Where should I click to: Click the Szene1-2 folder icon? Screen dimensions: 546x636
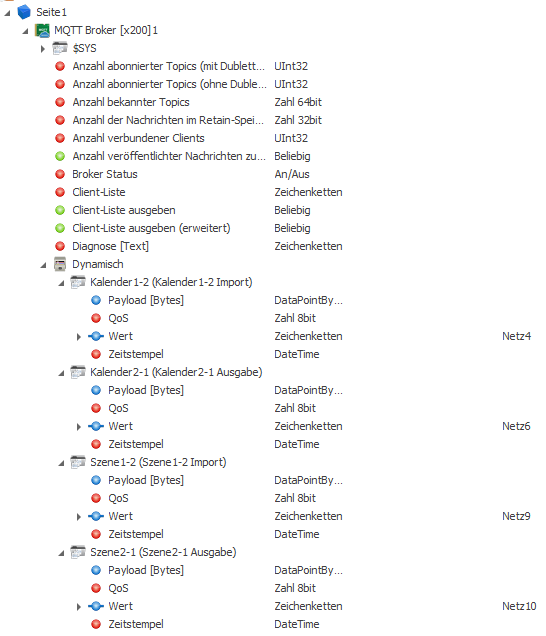tap(78, 462)
